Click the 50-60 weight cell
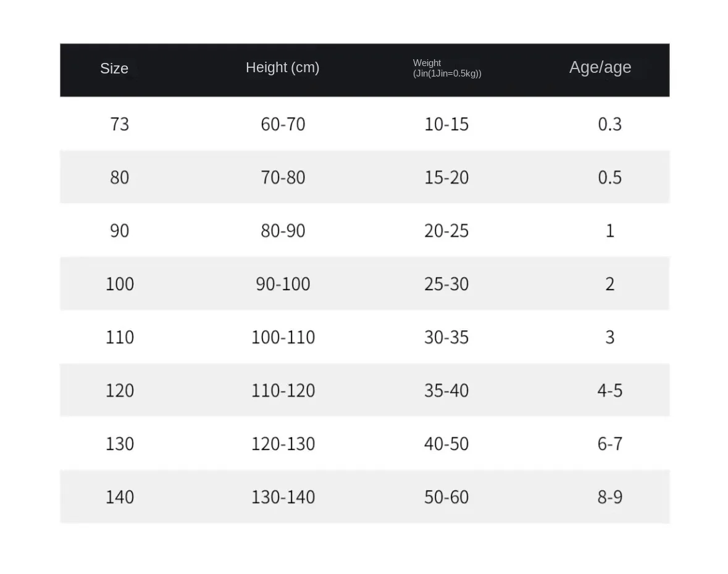The height and width of the screenshot is (574, 728). click(446, 497)
